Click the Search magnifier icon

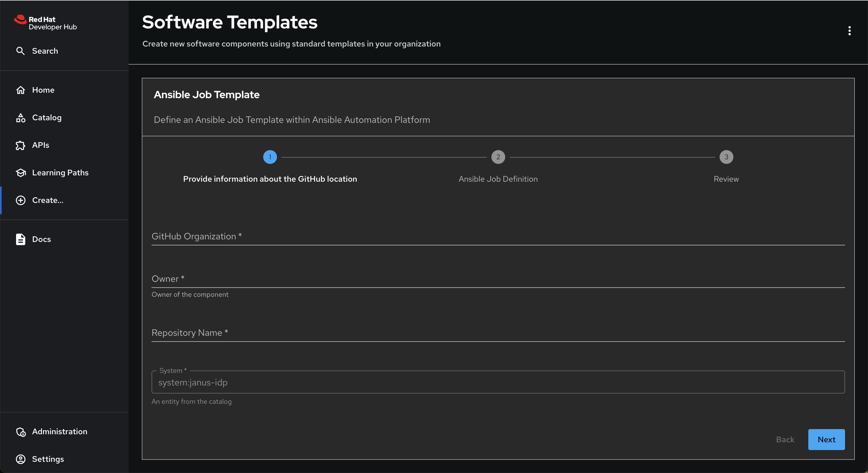click(x=21, y=51)
